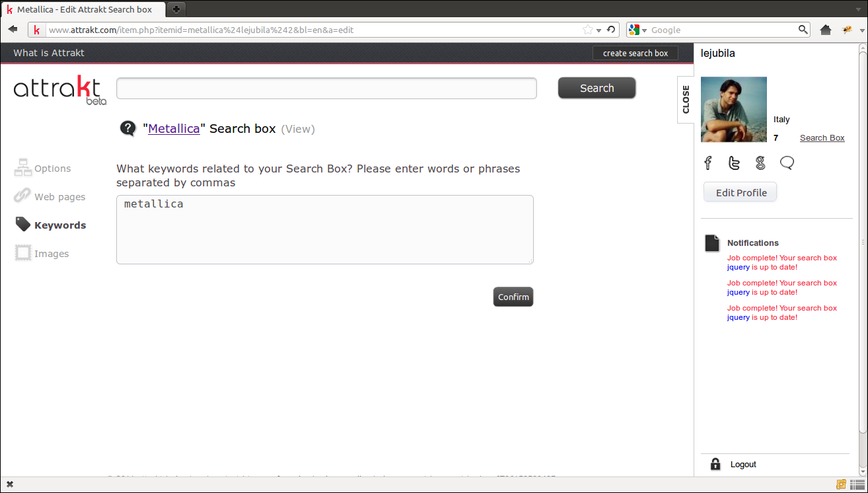Click the Logout link

[743, 465]
